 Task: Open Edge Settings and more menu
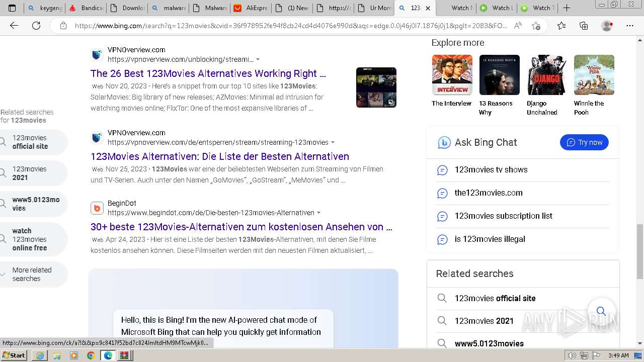[629, 26]
